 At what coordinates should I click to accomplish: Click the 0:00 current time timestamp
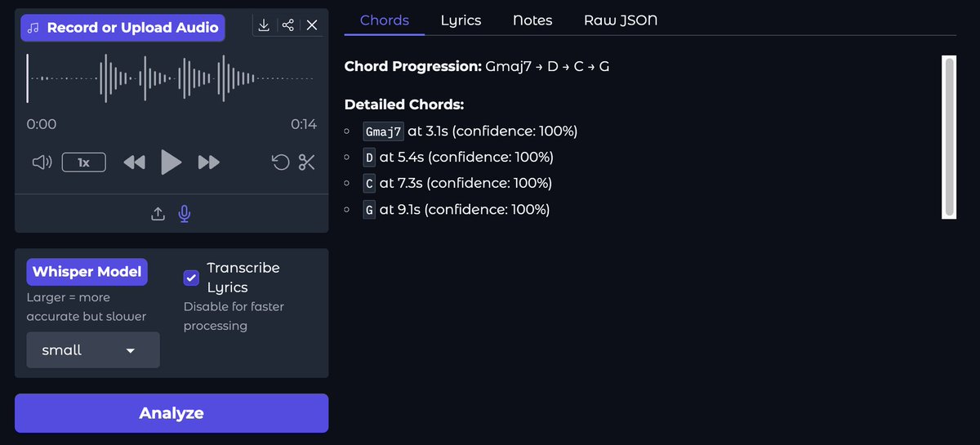42,125
